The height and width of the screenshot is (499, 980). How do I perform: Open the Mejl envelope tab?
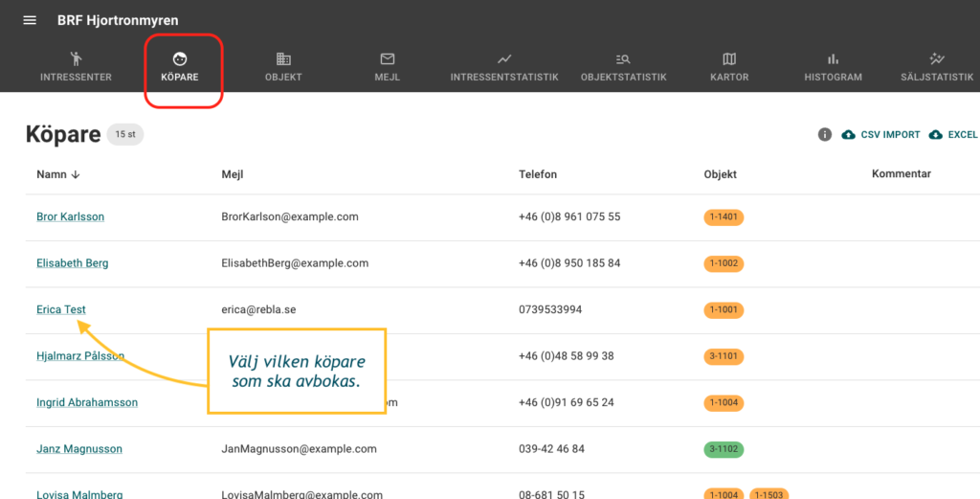click(388, 67)
